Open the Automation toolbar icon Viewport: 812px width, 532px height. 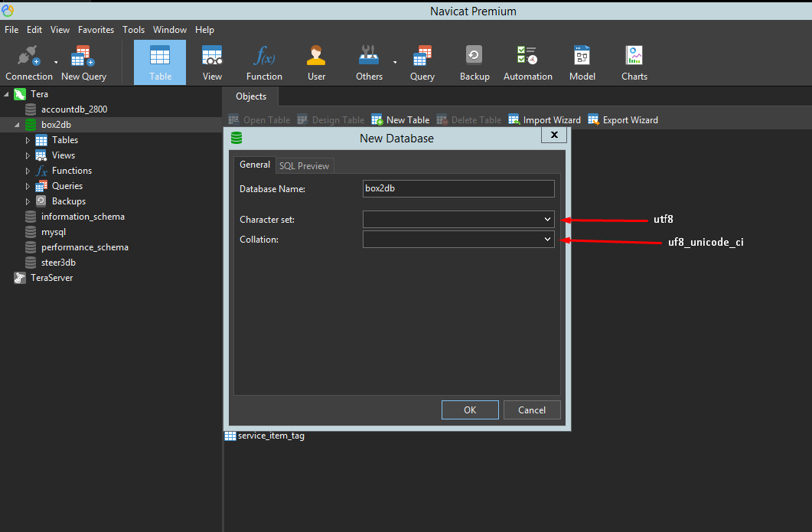[x=528, y=63]
